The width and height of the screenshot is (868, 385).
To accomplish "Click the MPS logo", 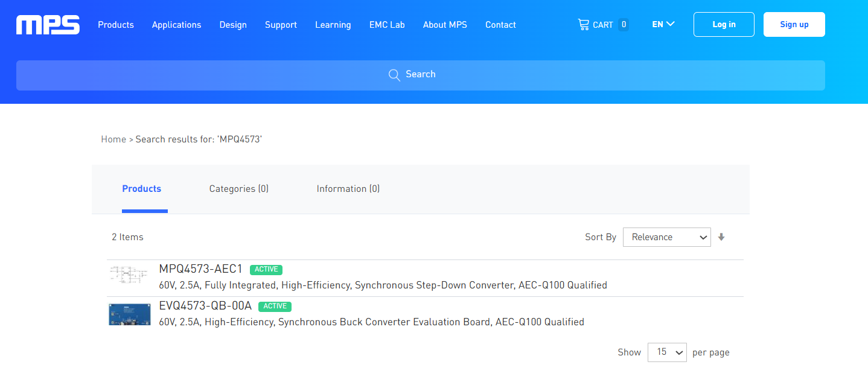I will click(48, 25).
